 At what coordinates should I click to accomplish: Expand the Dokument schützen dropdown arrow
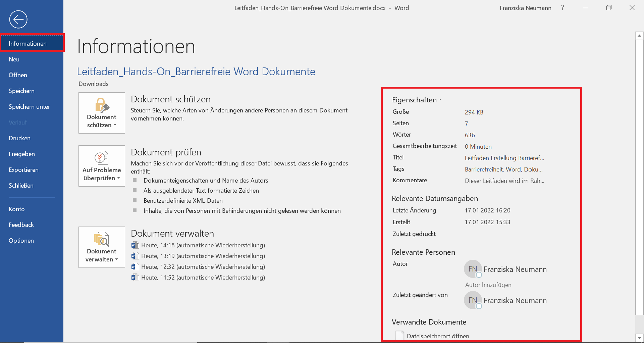pos(115,125)
